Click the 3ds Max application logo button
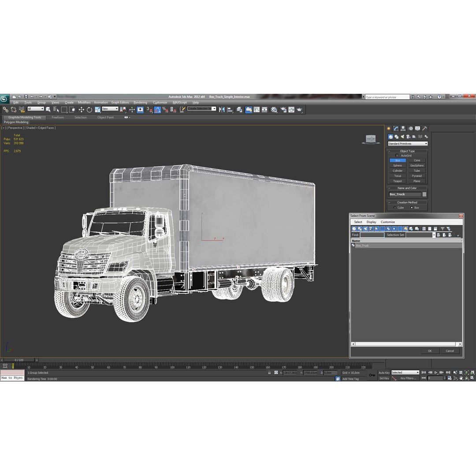Image resolution: width=476 pixels, height=476 pixels. (x=4, y=99)
